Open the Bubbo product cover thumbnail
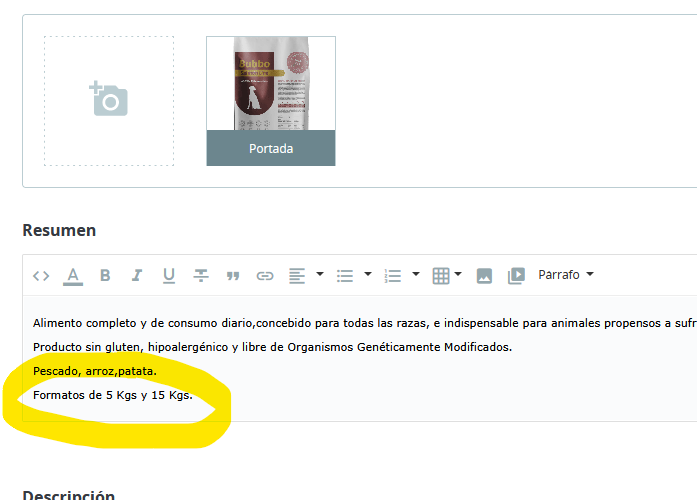 pyautogui.click(x=271, y=84)
